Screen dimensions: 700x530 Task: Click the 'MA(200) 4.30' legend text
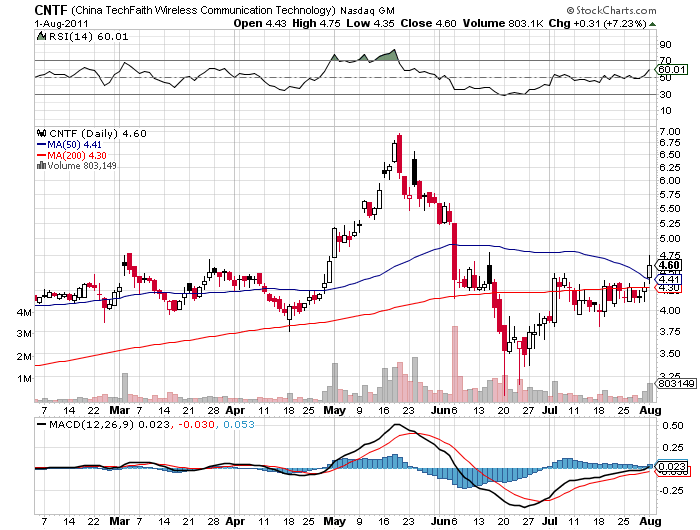[77, 155]
